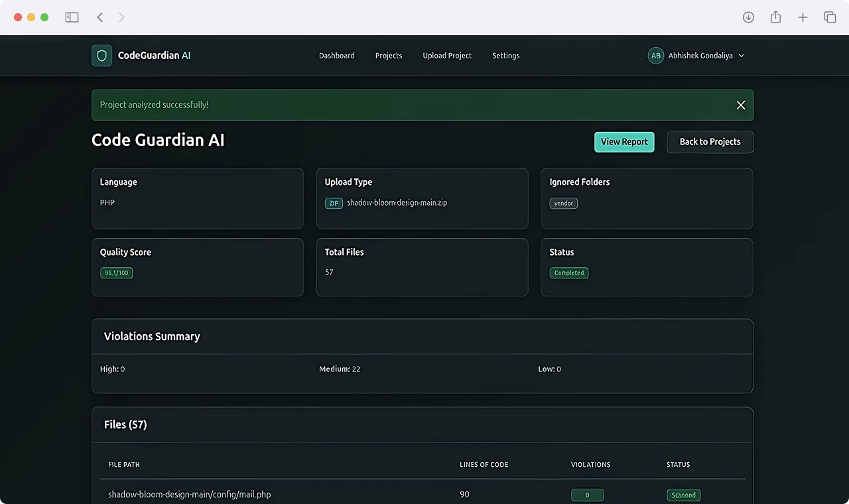Click the STATUS column header

(x=679, y=465)
